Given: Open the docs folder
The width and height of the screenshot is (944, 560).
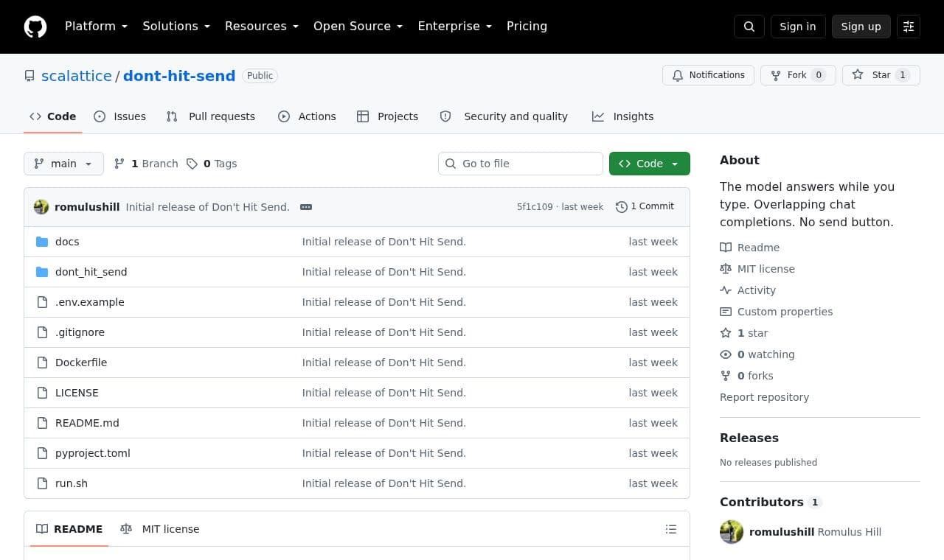Looking at the screenshot, I should pos(67,242).
